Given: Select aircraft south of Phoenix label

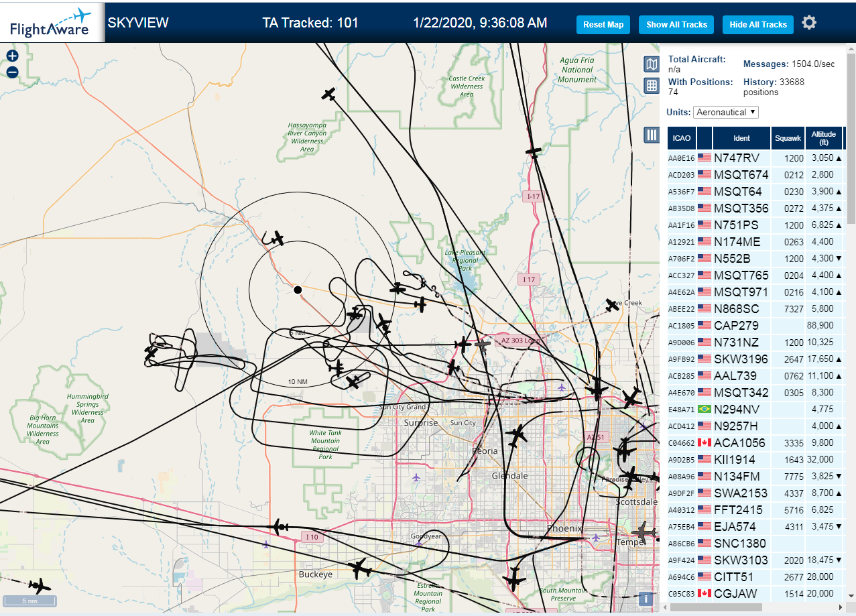Looking at the screenshot, I should click(514, 578).
